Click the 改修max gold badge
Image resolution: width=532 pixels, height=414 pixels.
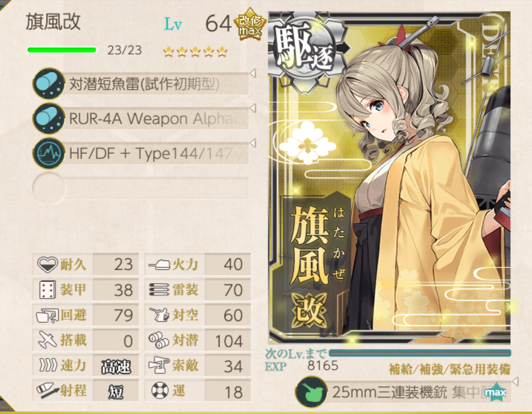pyautogui.click(x=250, y=24)
